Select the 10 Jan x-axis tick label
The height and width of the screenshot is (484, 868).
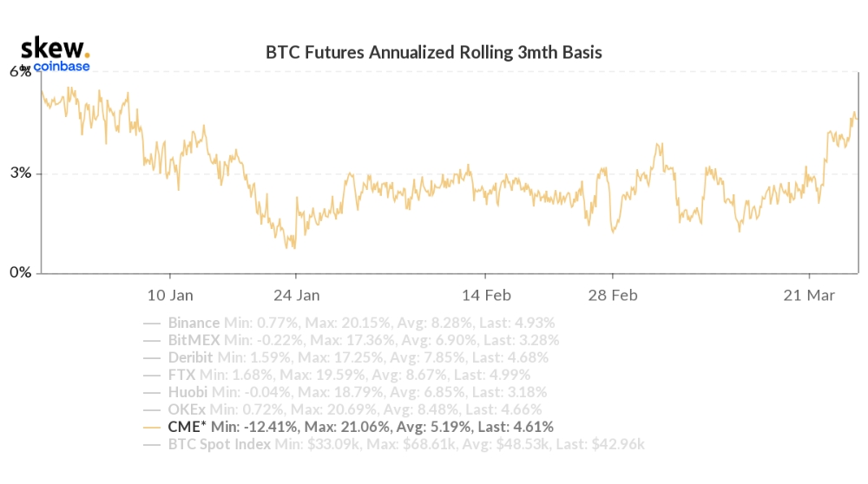[x=170, y=296]
